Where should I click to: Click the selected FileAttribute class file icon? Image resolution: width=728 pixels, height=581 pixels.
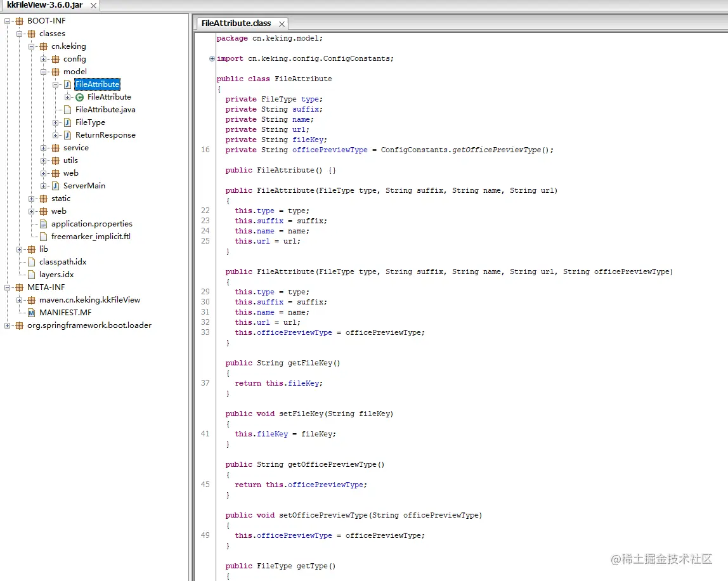click(x=68, y=84)
